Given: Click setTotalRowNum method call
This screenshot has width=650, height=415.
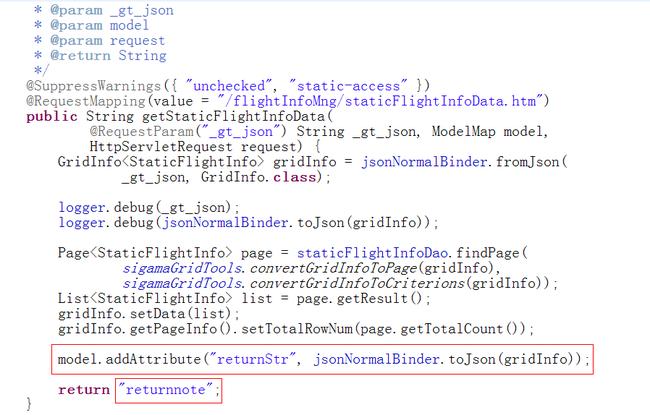Looking at the screenshot, I should [x=297, y=329].
